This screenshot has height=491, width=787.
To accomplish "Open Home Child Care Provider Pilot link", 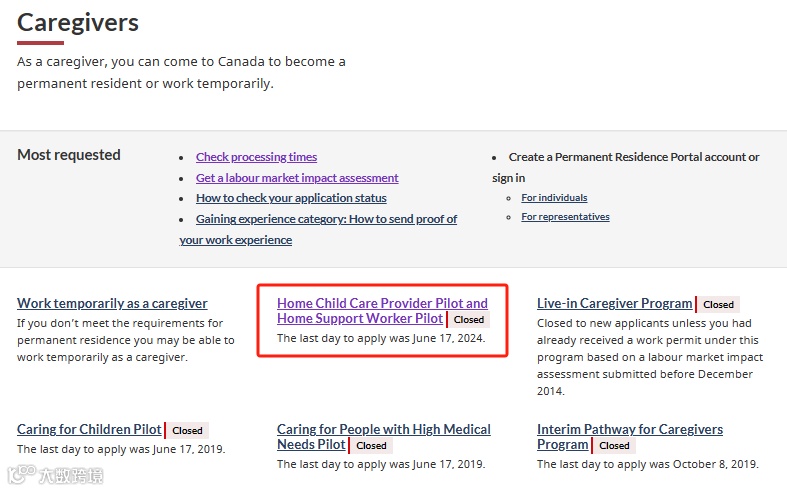I will pos(382,303).
